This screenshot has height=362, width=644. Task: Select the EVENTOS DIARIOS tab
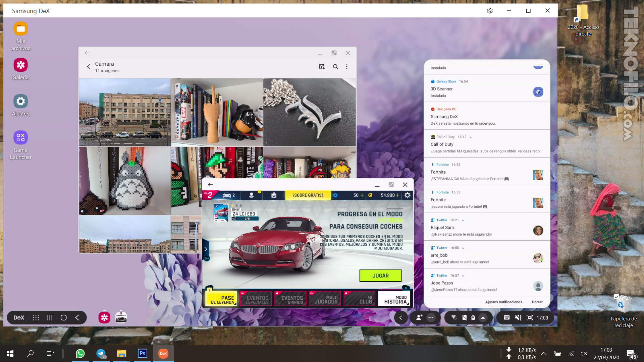290,298
